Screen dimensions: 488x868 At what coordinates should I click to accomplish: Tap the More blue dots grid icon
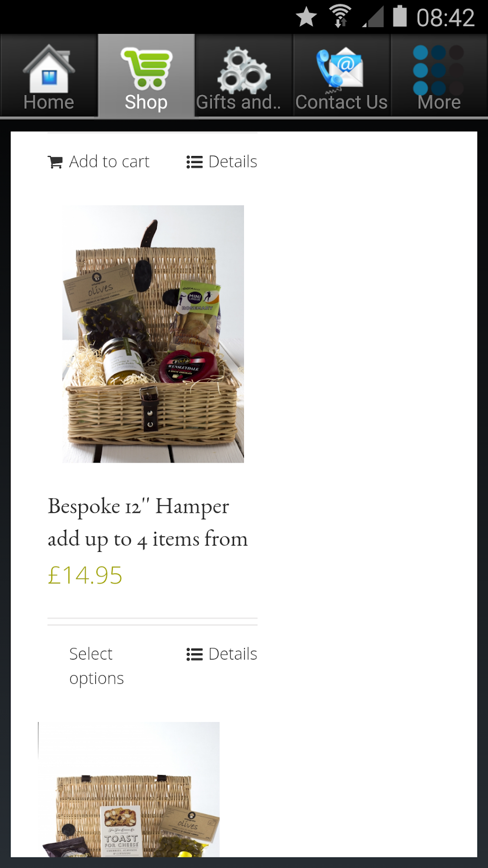click(x=438, y=70)
